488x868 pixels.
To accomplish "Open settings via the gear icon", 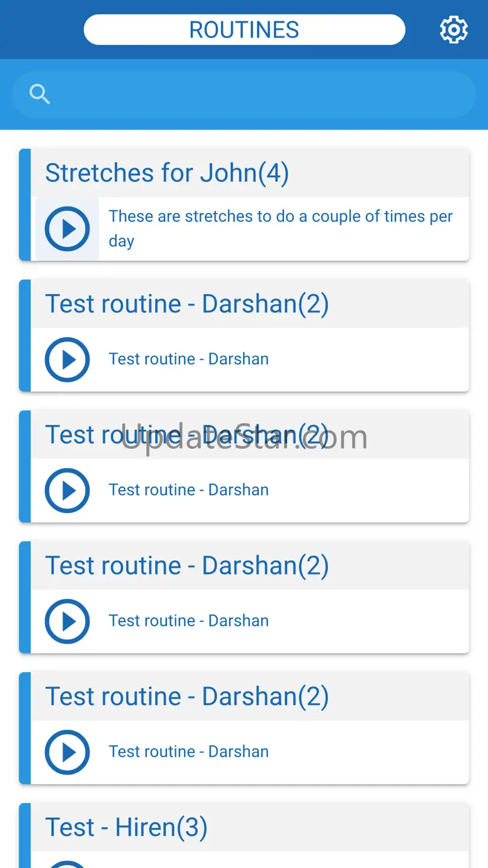I will click(454, 30).
